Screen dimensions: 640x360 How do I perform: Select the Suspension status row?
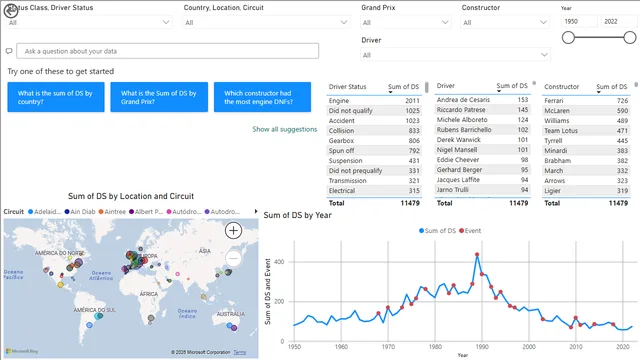click(374, 160)
